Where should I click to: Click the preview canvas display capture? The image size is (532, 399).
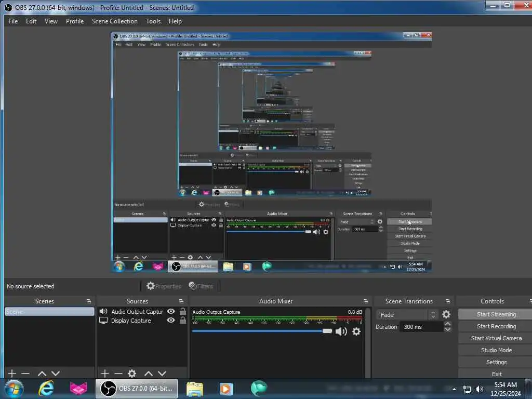pos(271,152)
